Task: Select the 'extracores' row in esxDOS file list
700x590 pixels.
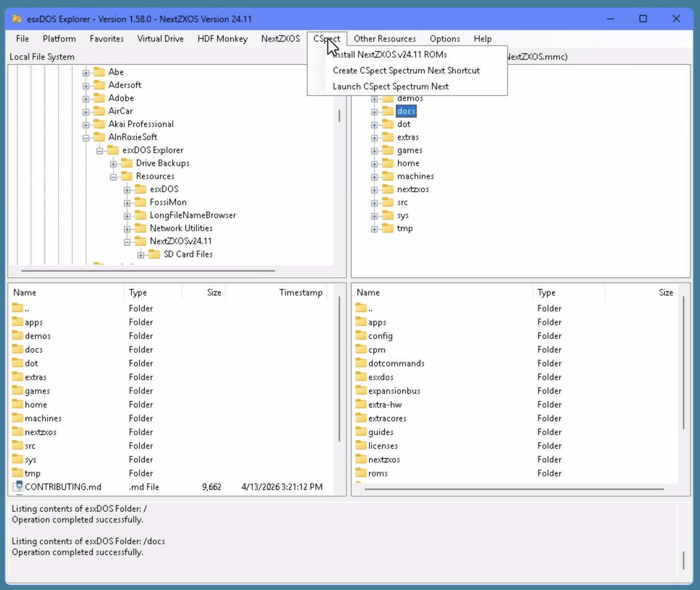Action: point(515,418)
